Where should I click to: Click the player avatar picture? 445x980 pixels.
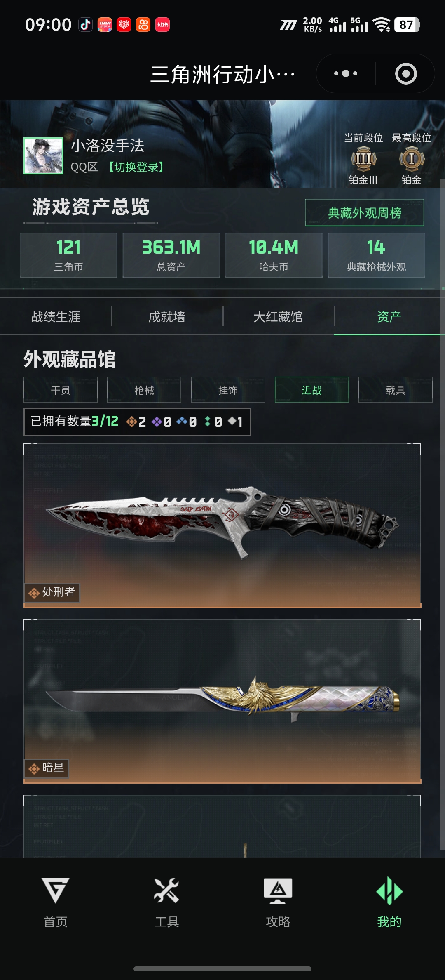43,156
